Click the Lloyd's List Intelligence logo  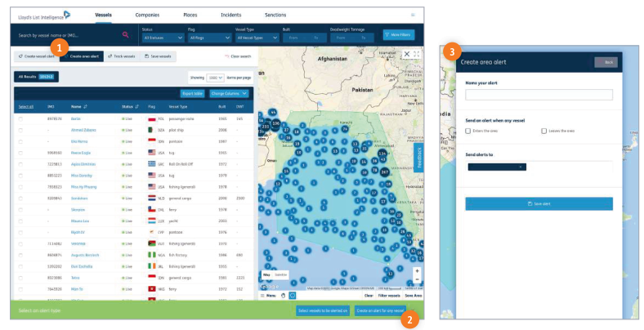point(44,16)
